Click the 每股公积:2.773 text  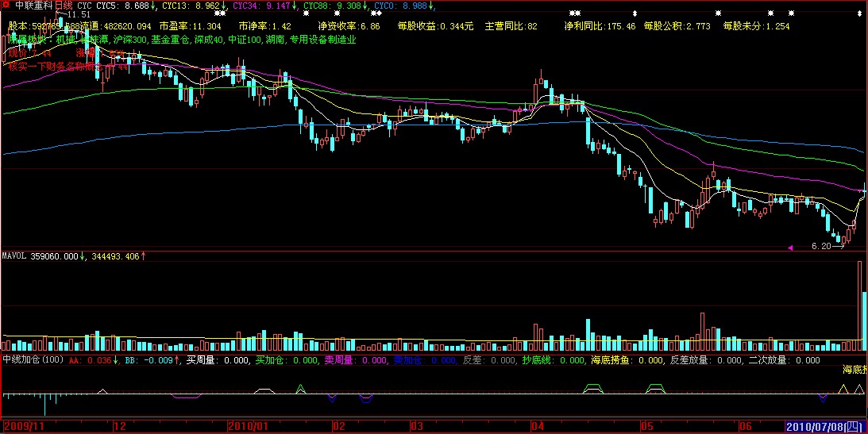point(677,26)
